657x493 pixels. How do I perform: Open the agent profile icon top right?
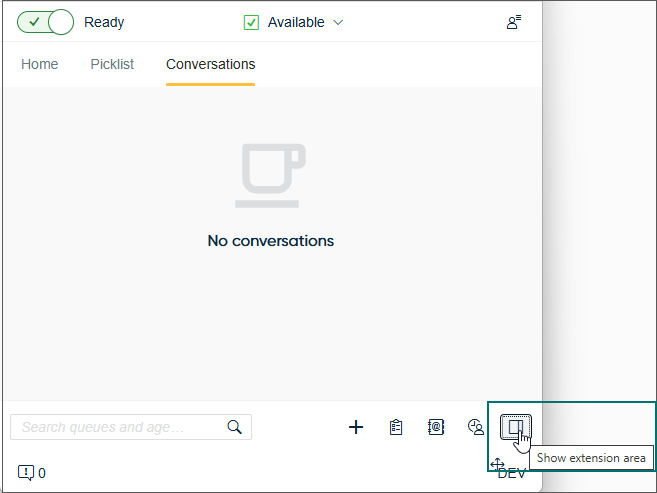(x=514, y=22)
